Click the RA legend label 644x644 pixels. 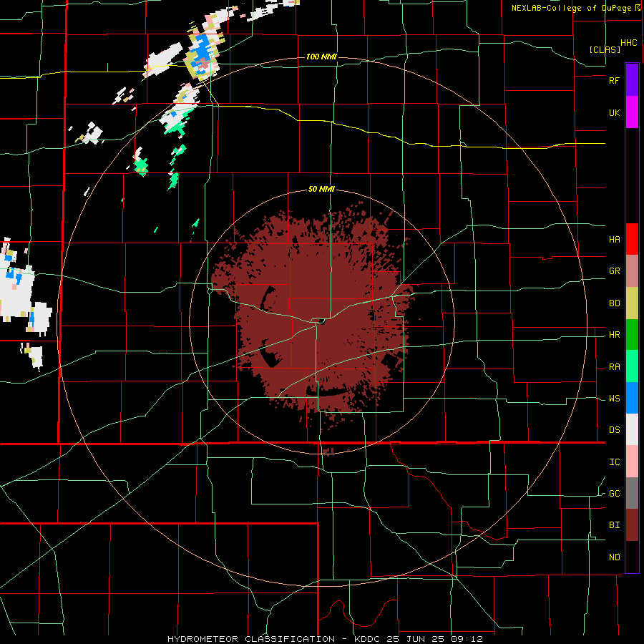[614, 367]
